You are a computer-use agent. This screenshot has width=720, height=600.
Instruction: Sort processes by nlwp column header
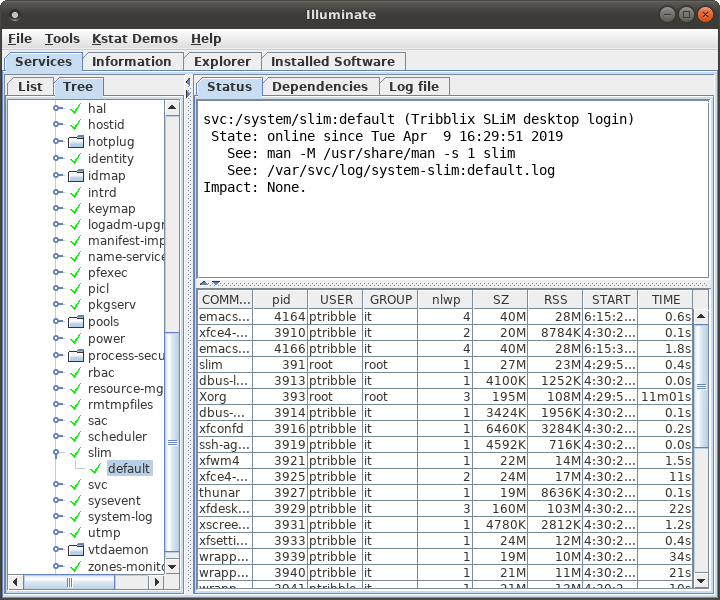(x=445, y=300)
